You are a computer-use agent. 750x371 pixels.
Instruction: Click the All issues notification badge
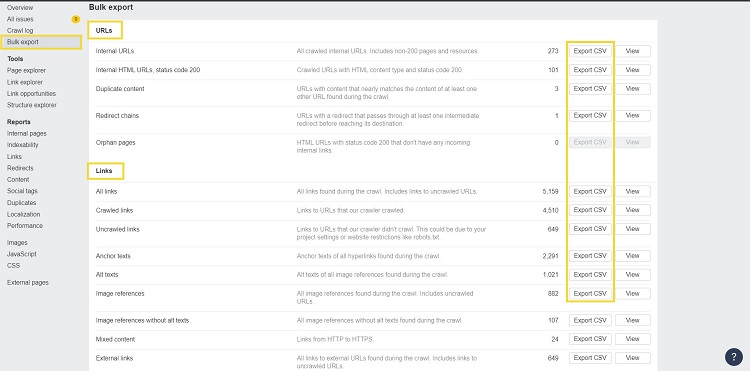(76, 19)
